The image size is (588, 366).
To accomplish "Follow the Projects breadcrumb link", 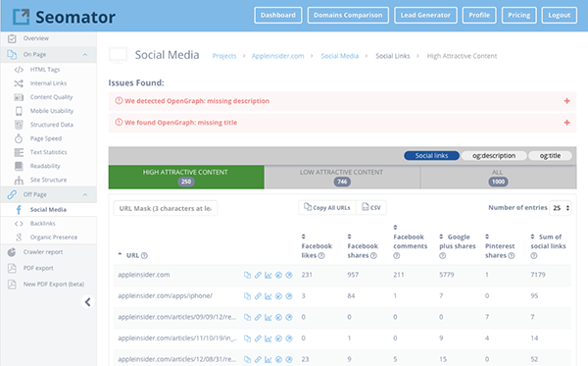I will tap(224, 56).
